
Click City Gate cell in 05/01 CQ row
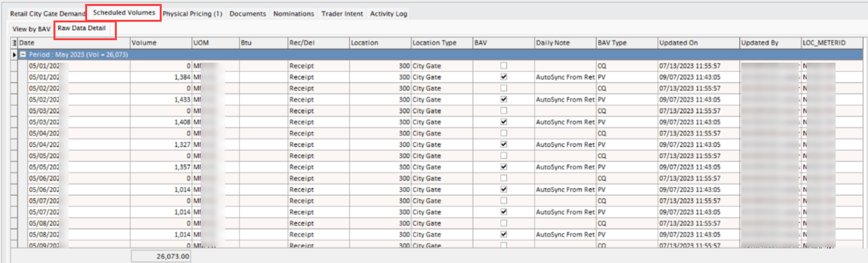pos(442,66)
